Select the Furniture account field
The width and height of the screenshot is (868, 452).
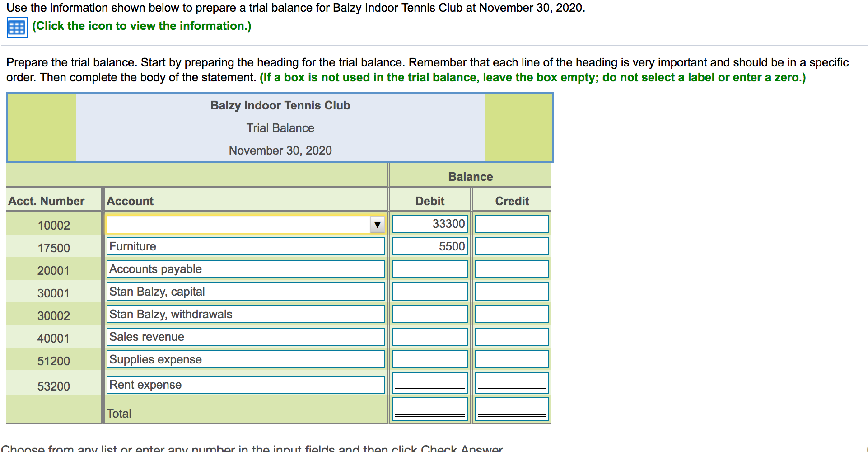click(x=245, y=246)
